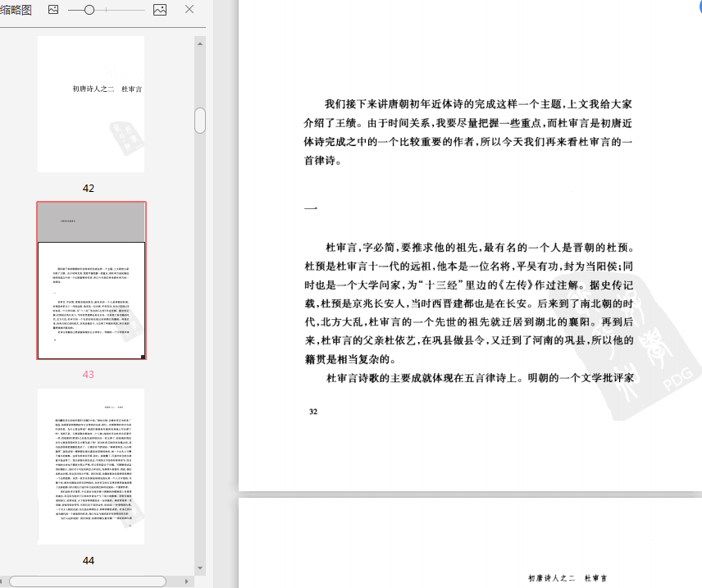Click paragraph beginning 我们接下来讲唐朝初年
This screenshot has height=588, width=702.
coord(468,132)
